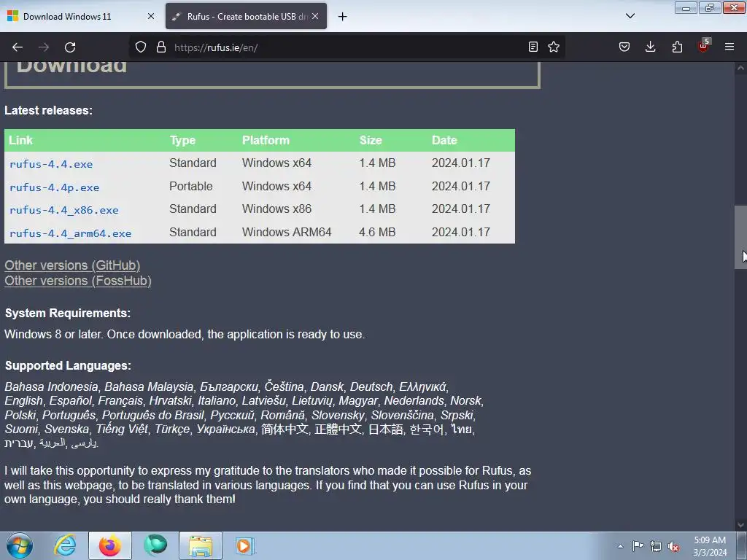Image resolution: width=747 pixels, height=560 pixels.
Task: Download rufus-4.4_x86.exe
Action: (64, 210)
